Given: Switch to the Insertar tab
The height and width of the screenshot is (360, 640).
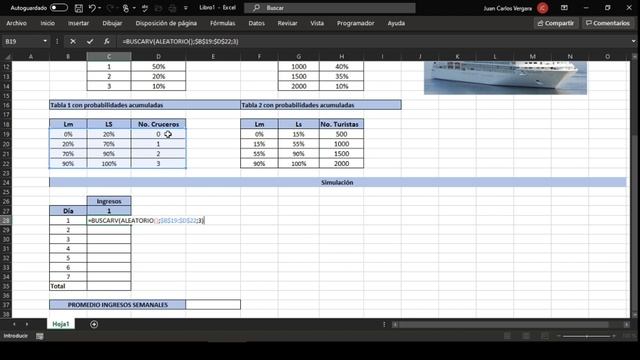Looking at the screenshot, I should click(78, 23).
